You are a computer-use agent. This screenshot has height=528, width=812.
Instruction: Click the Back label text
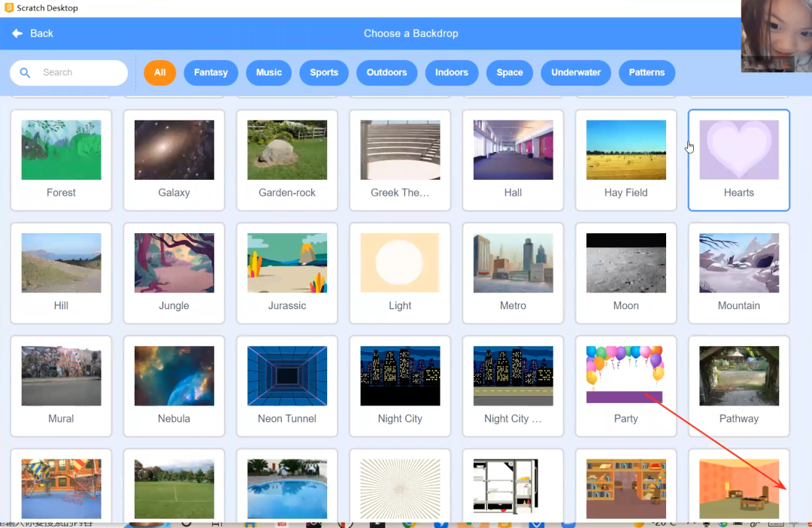(x=41, y=34)
